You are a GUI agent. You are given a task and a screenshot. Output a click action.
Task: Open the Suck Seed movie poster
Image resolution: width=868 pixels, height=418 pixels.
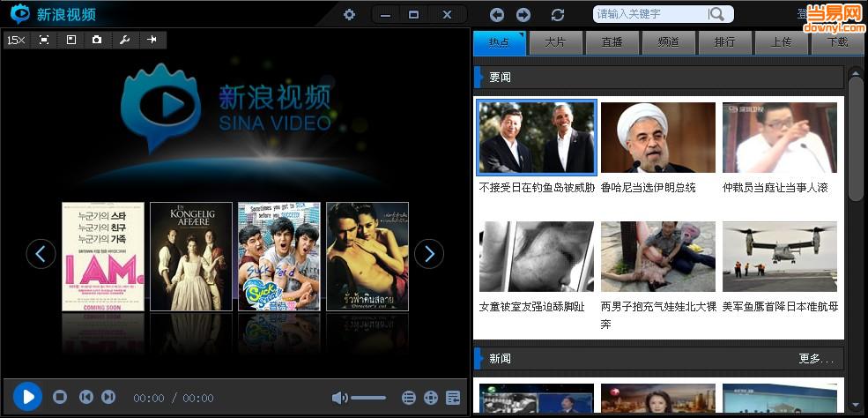coord(279,257)
